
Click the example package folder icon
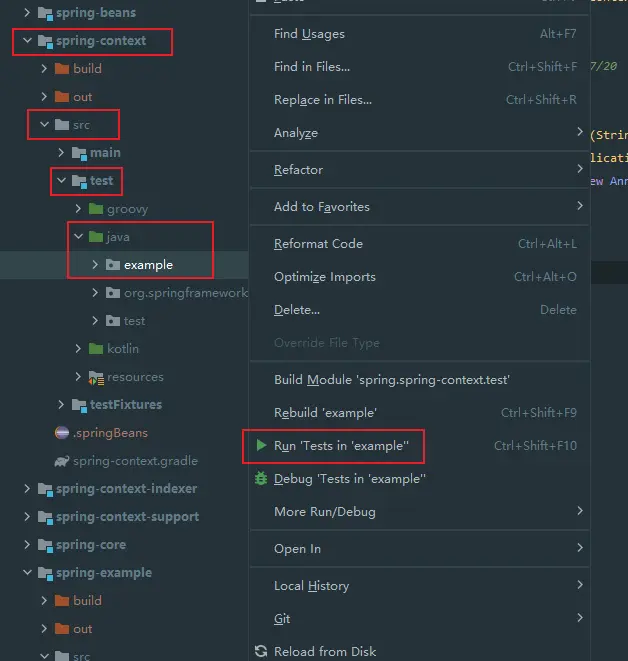112,265
